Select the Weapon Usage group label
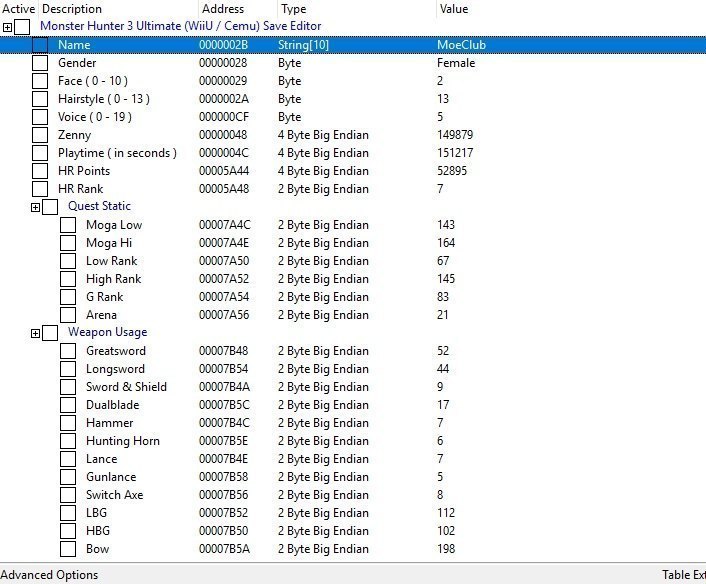Viewport: 706px width, 584px height. (x=108, y=332)
